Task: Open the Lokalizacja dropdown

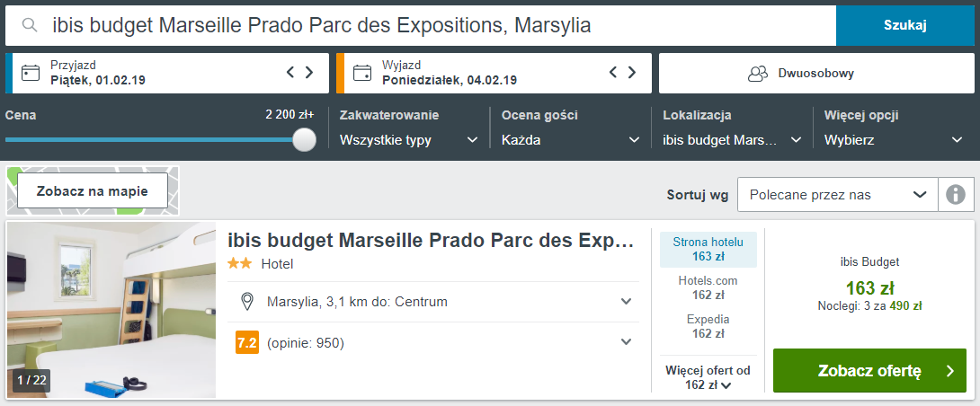Action: coord(732,140)
